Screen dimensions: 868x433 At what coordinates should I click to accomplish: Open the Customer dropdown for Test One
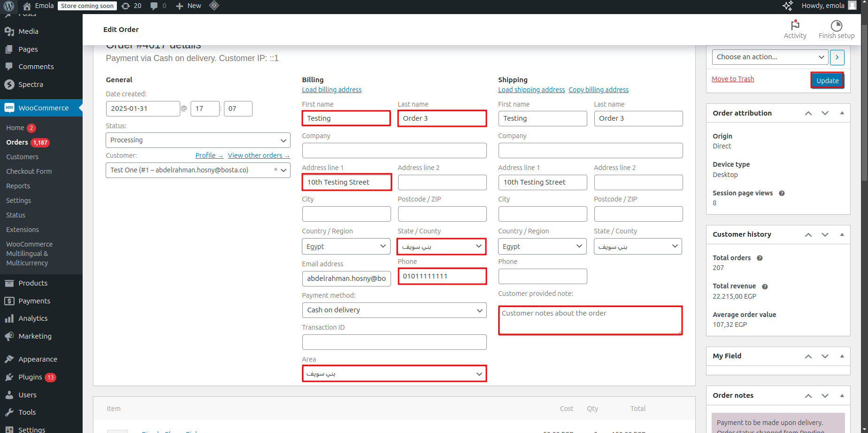pyautogui.click(x=198, y=170)
